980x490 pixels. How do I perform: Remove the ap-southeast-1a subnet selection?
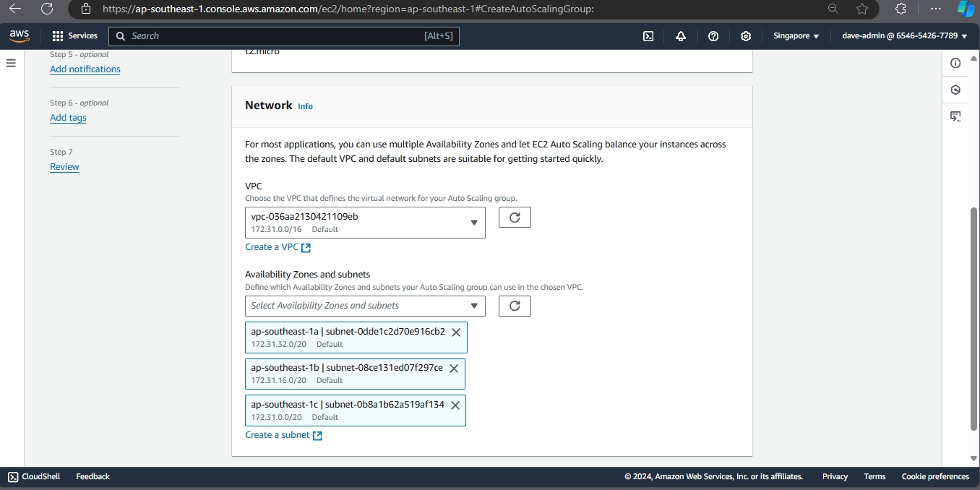point(456,332)
